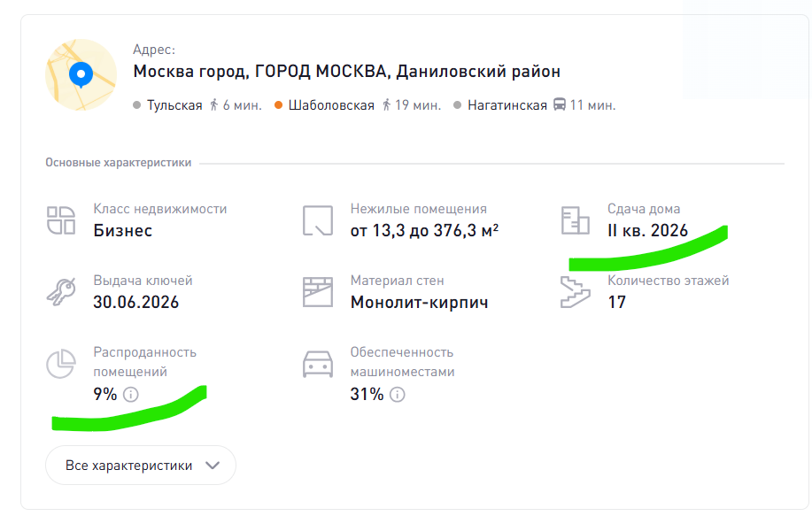Image resolution: width=812 pixels, height=516 pixels.
Task: Click the value II кв. 2026
Action: tap(648, 230)
